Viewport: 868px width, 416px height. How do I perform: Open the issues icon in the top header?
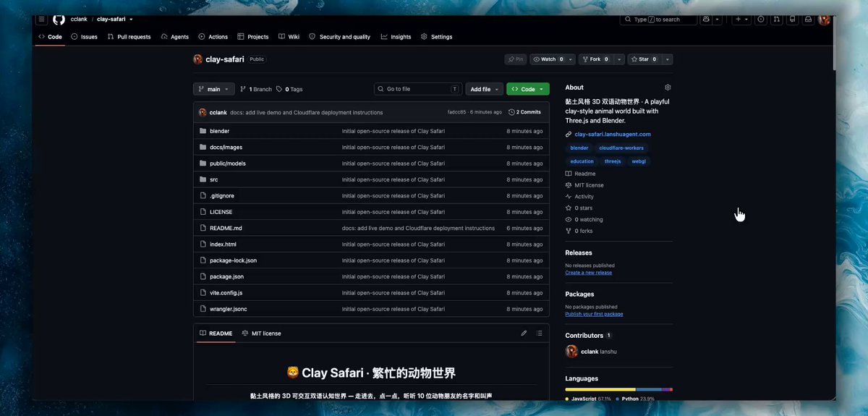point(760,20)
